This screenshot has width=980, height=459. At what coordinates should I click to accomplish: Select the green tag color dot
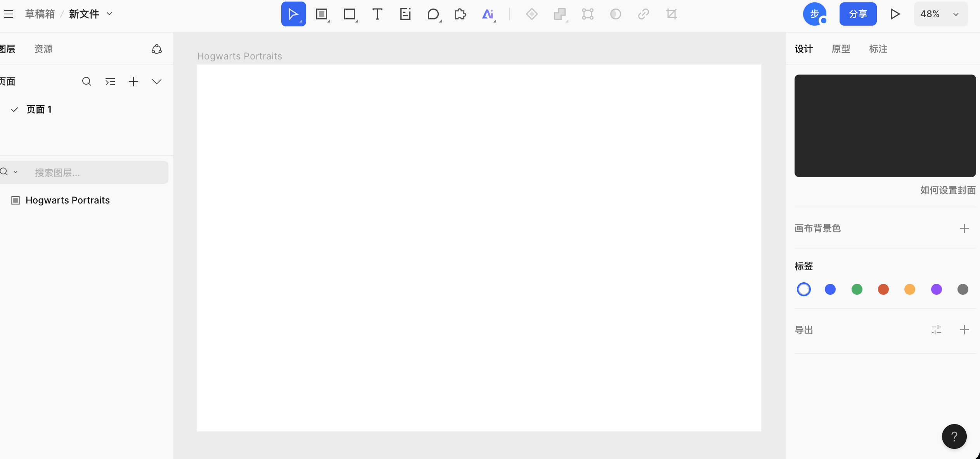point(857,289)
